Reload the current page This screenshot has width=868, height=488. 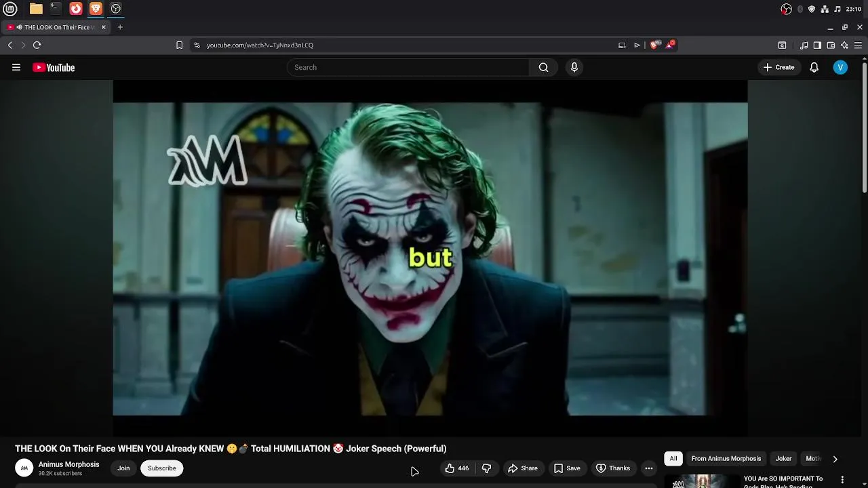point(37,45)
